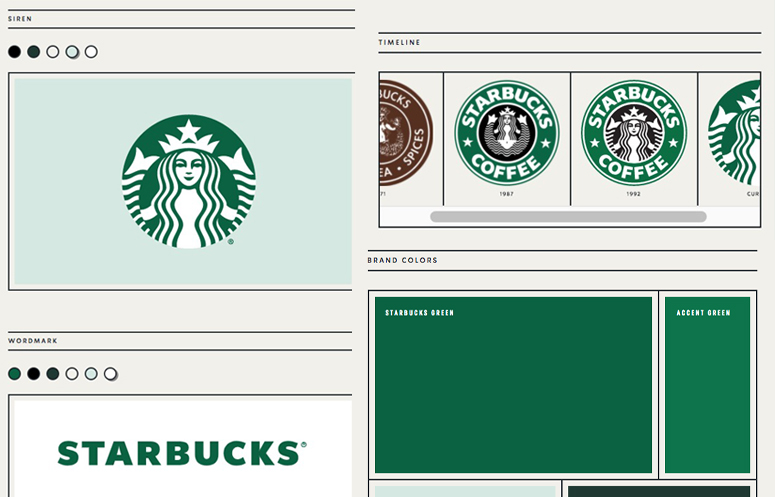Screen dimensions: 775x497
Task: Click the STARBUCKS GREEN label text
Action: coord(420,313)
